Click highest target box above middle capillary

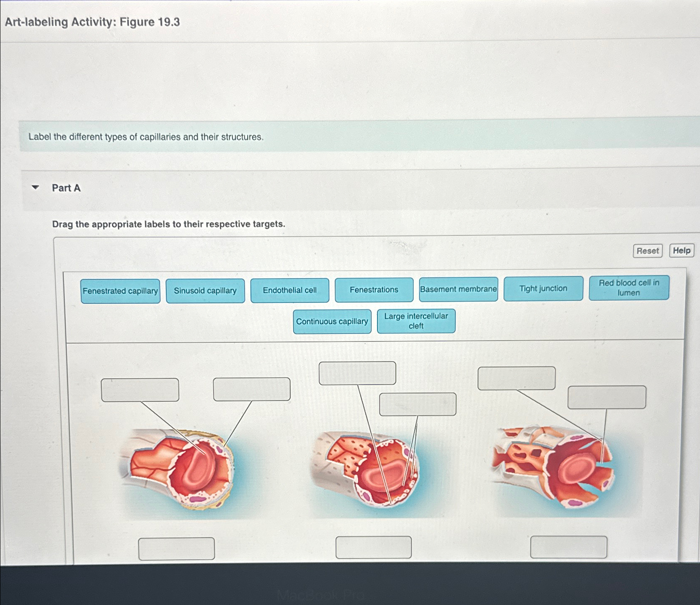(357, 373)
